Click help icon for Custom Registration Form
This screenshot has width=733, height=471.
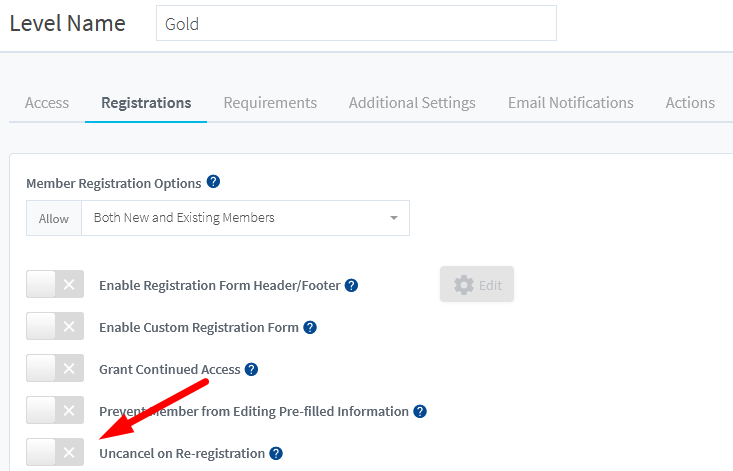[310, 327]
